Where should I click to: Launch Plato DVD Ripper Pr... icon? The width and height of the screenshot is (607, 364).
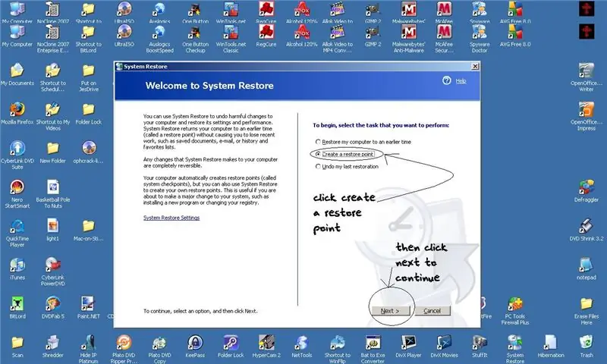tap(124, 343)
